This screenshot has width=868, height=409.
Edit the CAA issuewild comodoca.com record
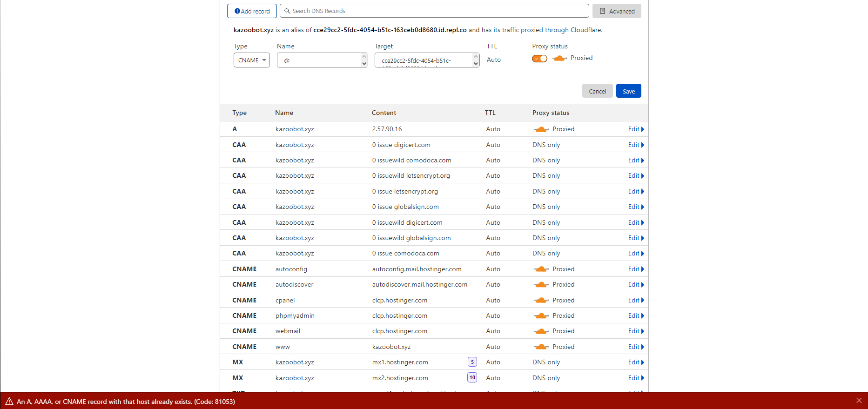pyautogui.click(x=636, y=160)
